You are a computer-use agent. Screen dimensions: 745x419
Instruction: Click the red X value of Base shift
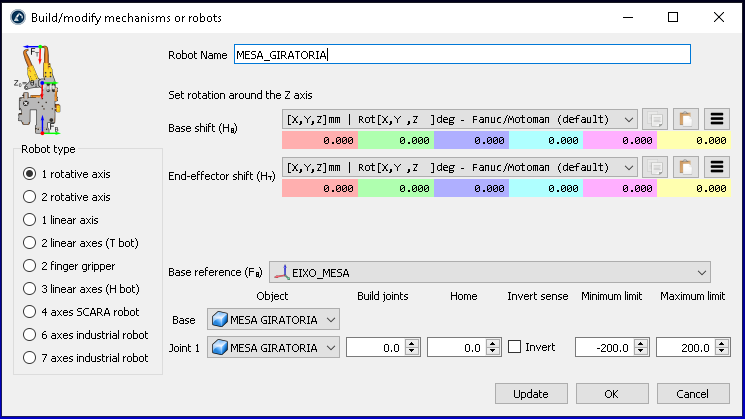[x=319, y=141]
